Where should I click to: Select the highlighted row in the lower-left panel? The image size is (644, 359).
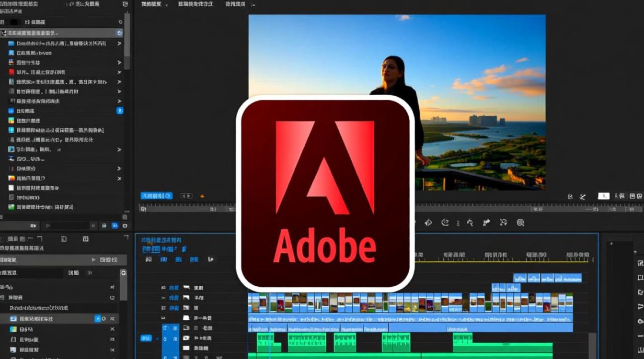coord(59,318)
